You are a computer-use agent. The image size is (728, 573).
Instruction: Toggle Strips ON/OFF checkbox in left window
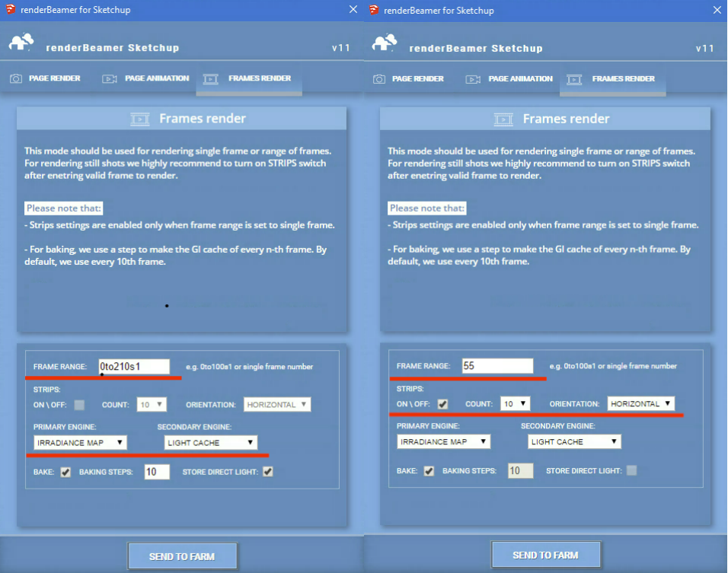pyautogui.click(x=79, y=405)
